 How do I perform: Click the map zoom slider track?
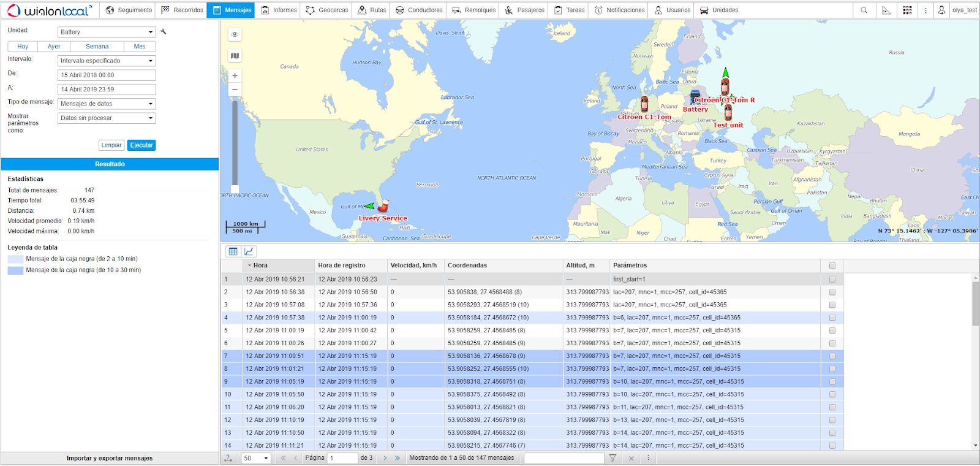pyautogui.click(x=235, y=141)
